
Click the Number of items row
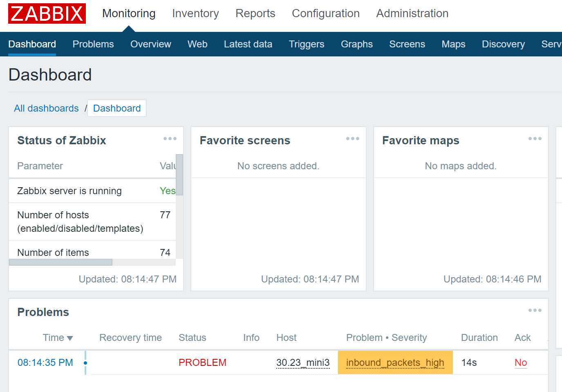click(x=92, y=250)
